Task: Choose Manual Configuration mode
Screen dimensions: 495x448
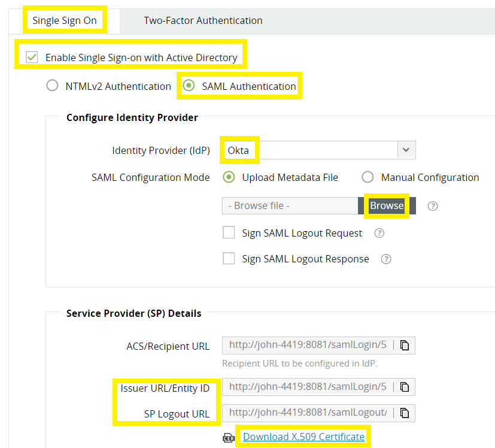Action: (368, 177)
